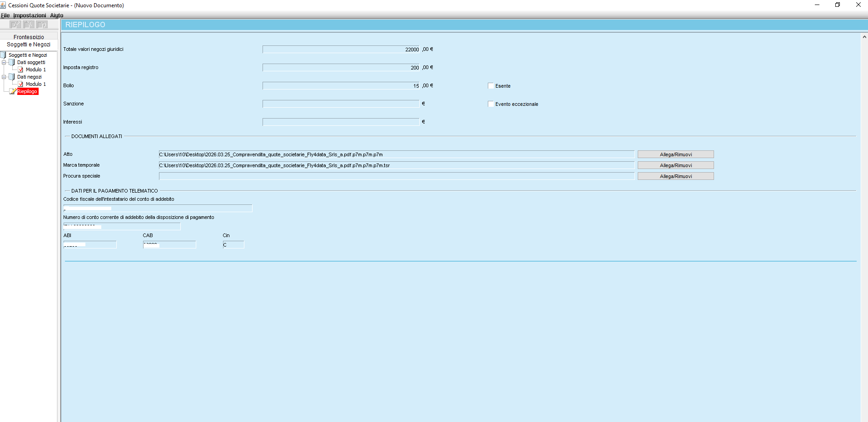Select Modulo 1 label under Dati soggetti
Screen dimensions: 868x422
point(36,70)
